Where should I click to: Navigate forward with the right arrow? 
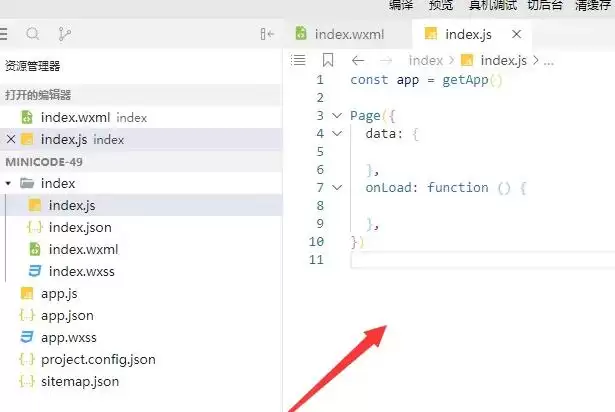386,60
